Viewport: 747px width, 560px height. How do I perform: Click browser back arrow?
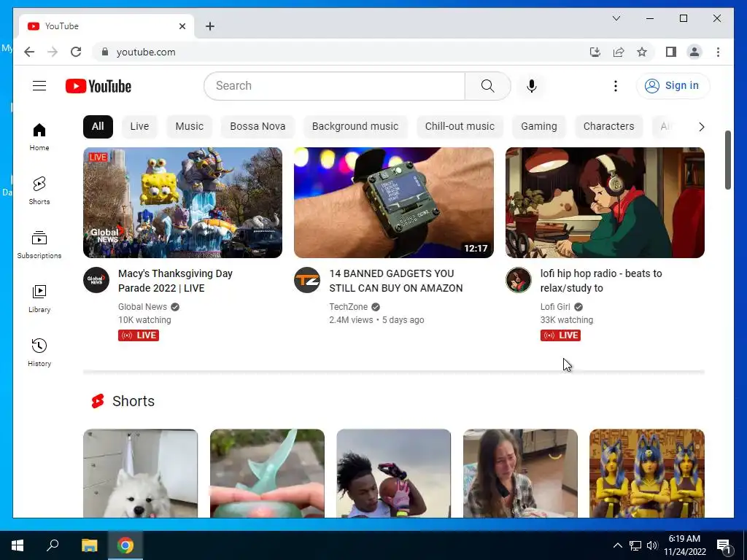click(29, 52)
